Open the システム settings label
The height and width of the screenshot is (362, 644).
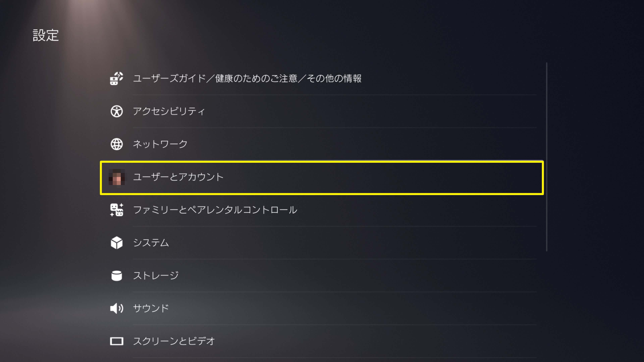point(151,243)
